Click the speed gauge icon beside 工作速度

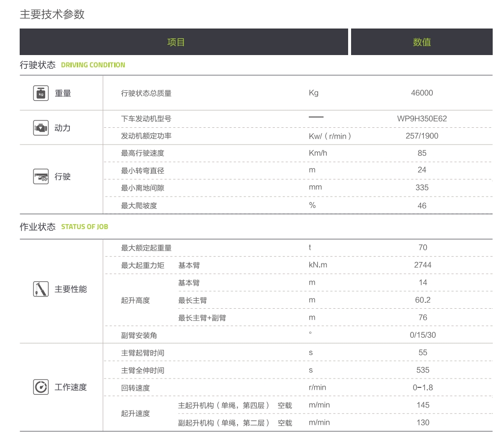[41, 387]
